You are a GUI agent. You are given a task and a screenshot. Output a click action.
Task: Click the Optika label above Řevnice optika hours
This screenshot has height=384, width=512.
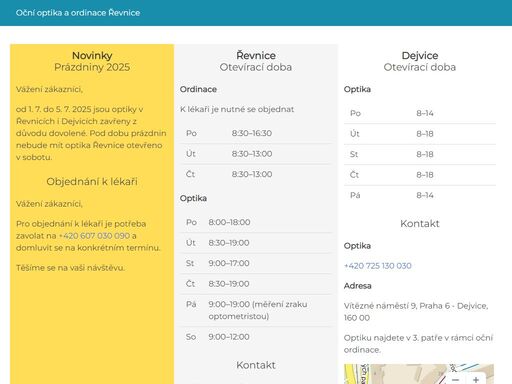[193, 198]
